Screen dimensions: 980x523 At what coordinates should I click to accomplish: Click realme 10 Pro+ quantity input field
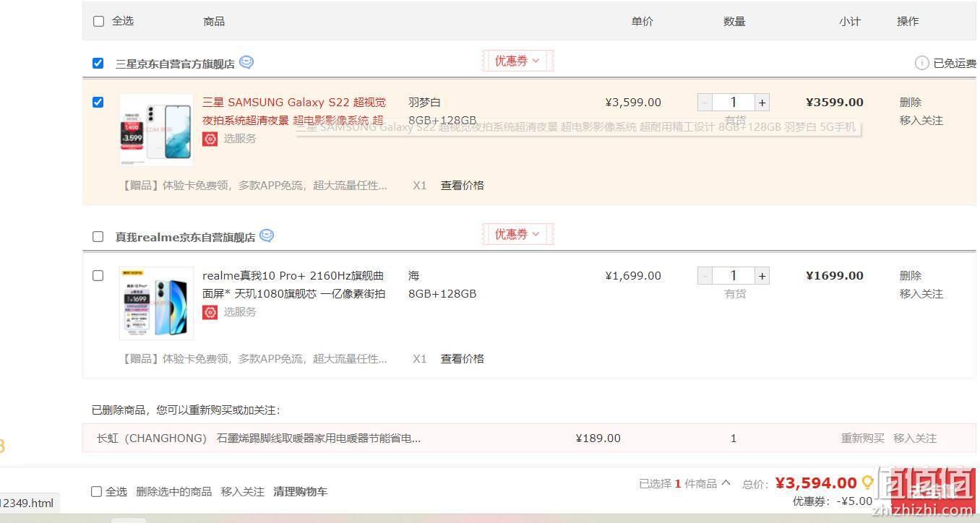point(734,276)
